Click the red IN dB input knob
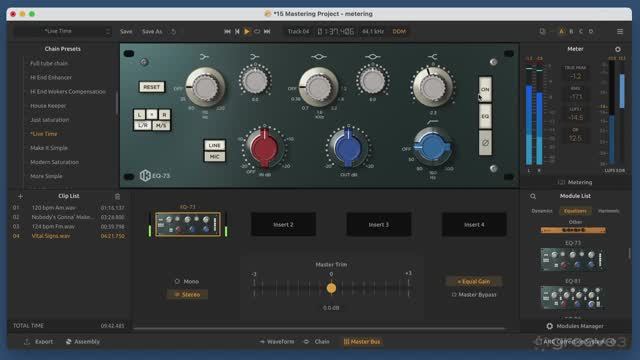Viewport: 640px width, 360px height. click(264, 148)
